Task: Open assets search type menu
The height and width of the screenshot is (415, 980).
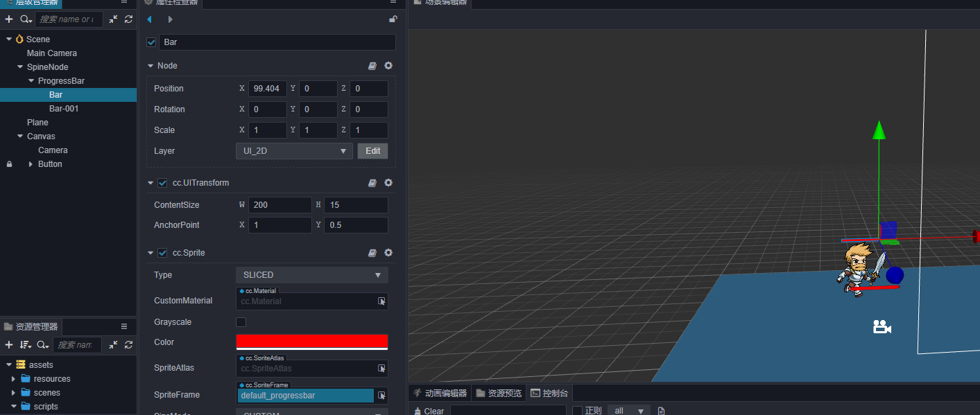Action: coord(43,345)
